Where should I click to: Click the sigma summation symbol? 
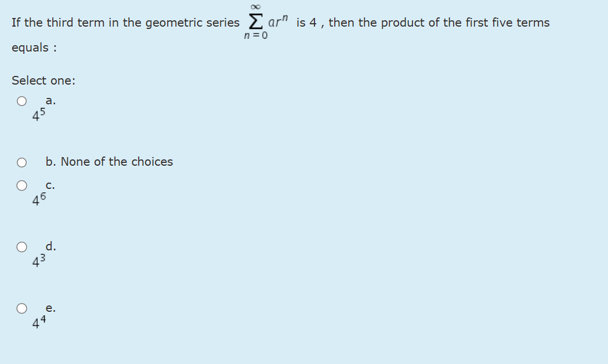coord(256,20)
